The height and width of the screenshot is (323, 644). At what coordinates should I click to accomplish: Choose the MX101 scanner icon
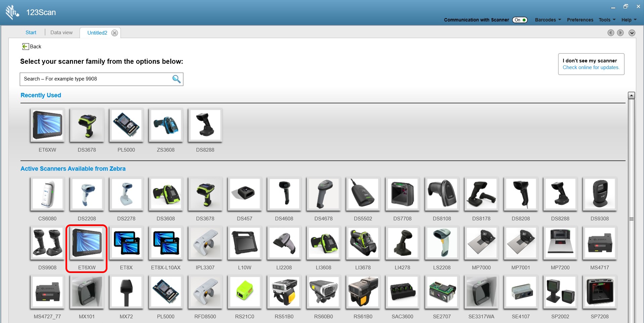(x=87, y=292)
